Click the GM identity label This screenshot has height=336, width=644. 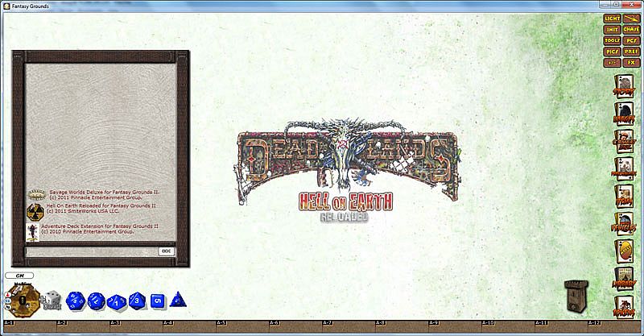click(x=19, y=276)
